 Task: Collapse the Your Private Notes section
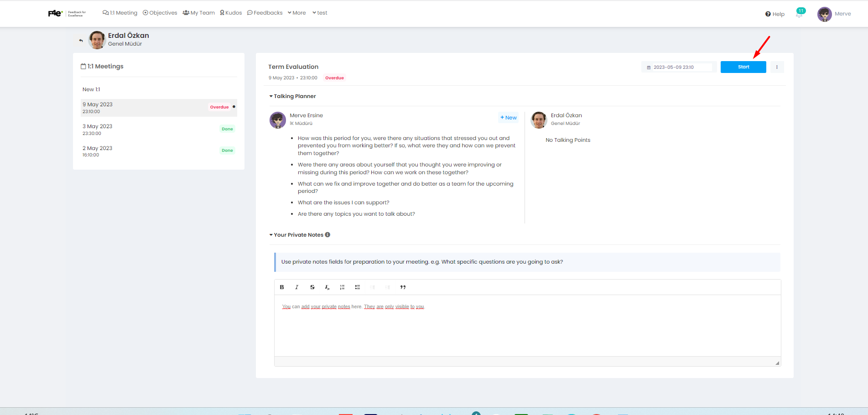[x=296, y=235]
